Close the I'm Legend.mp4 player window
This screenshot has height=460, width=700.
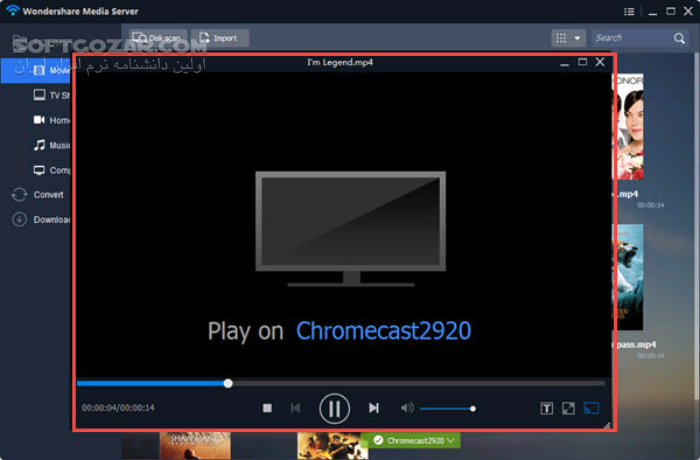(600, 62)
